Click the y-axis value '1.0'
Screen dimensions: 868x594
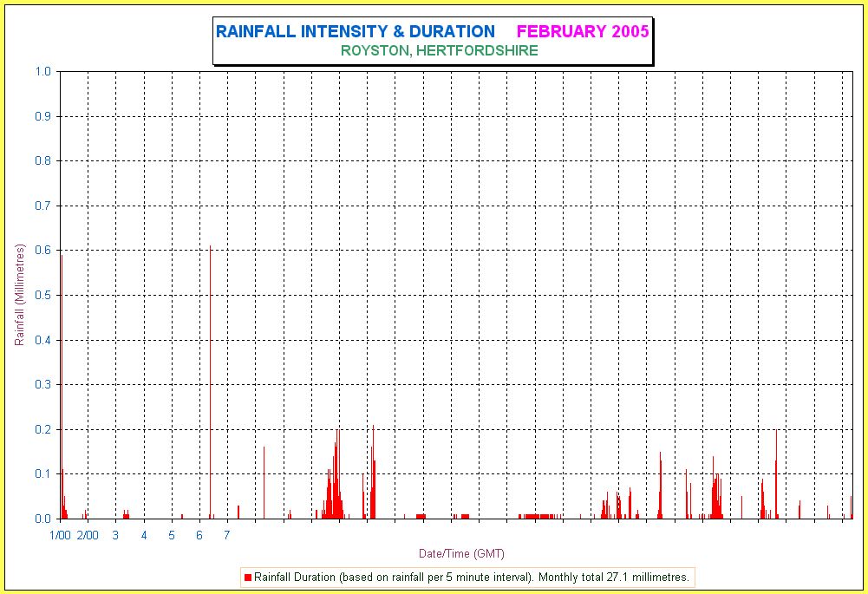pos(43,72)
